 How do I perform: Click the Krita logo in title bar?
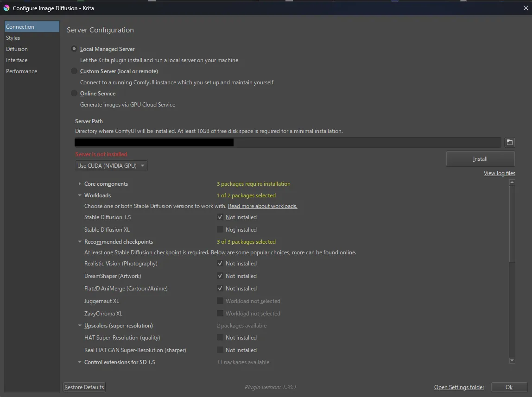(x=6, y=8)
